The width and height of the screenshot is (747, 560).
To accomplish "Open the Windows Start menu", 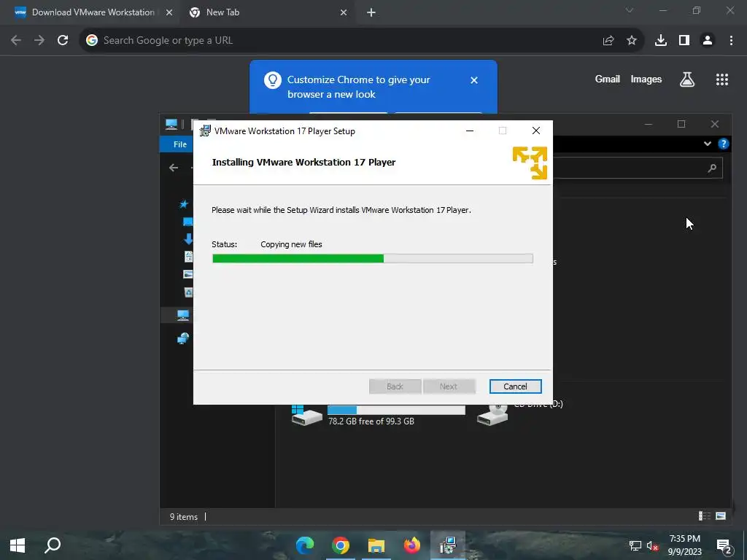I will (x=18, y=545).
